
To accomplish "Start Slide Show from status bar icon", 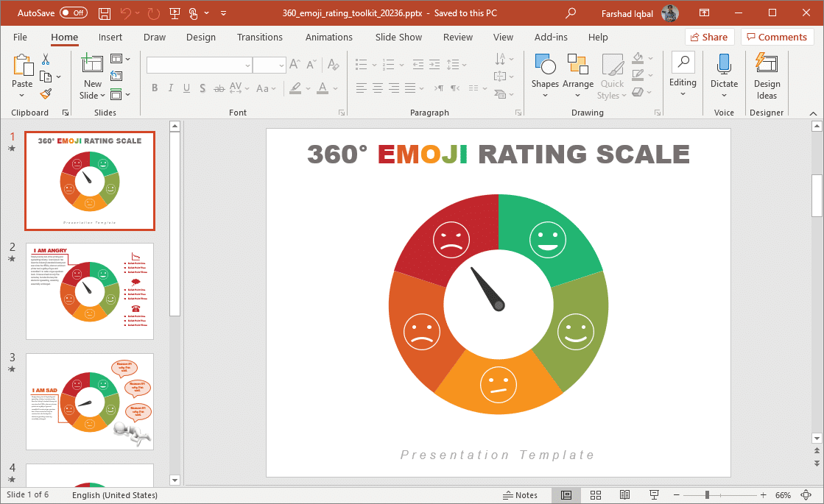I will [654, 495].
